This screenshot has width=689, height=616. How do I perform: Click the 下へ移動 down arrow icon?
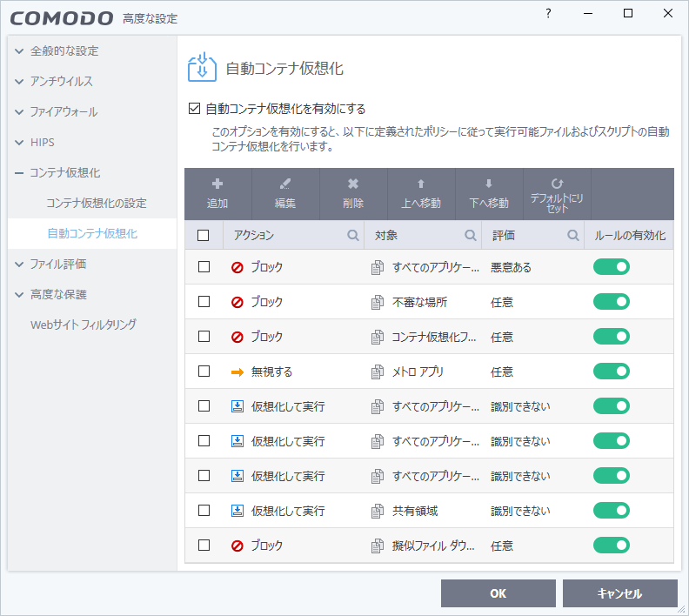click(x=489, y=184)
